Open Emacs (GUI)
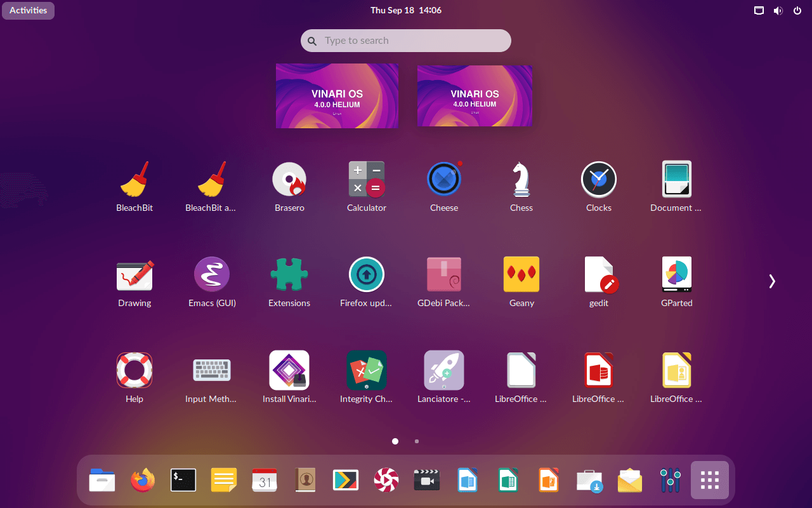 [x=212, y=275]
